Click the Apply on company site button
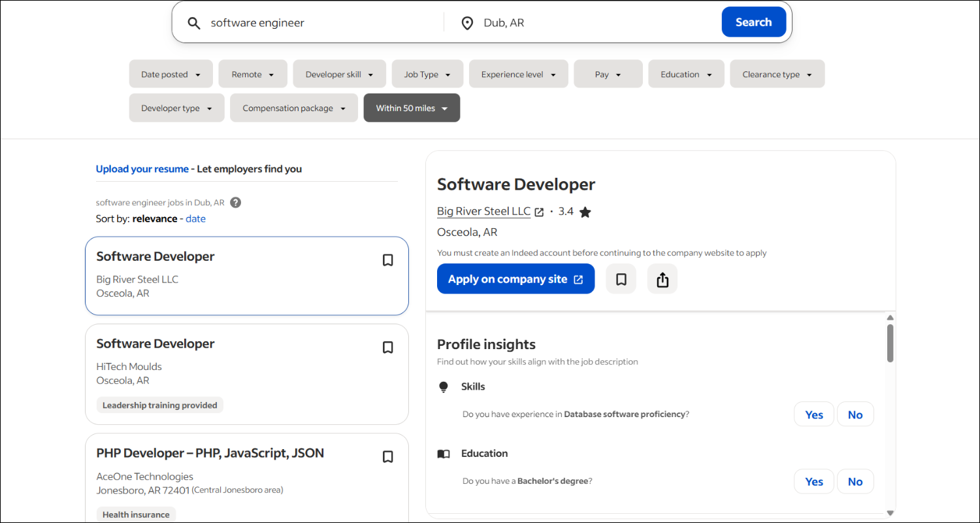Screen dimensions: 980x523 (515, 278)
